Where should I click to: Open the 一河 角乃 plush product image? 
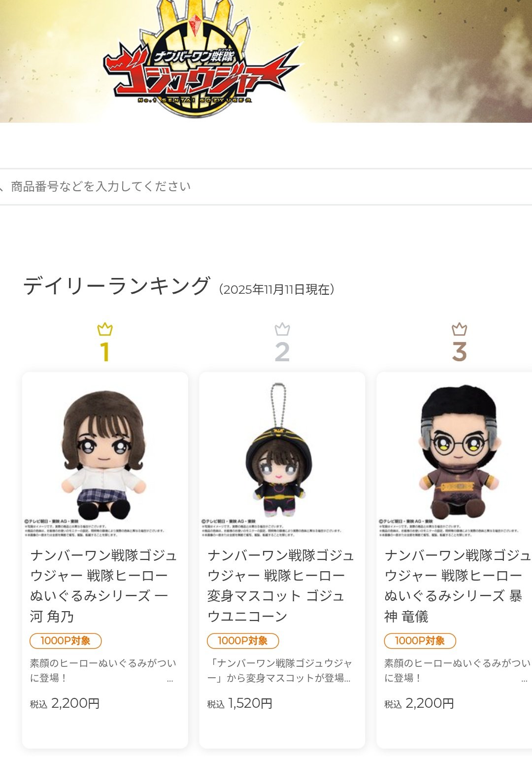[105, 455]
